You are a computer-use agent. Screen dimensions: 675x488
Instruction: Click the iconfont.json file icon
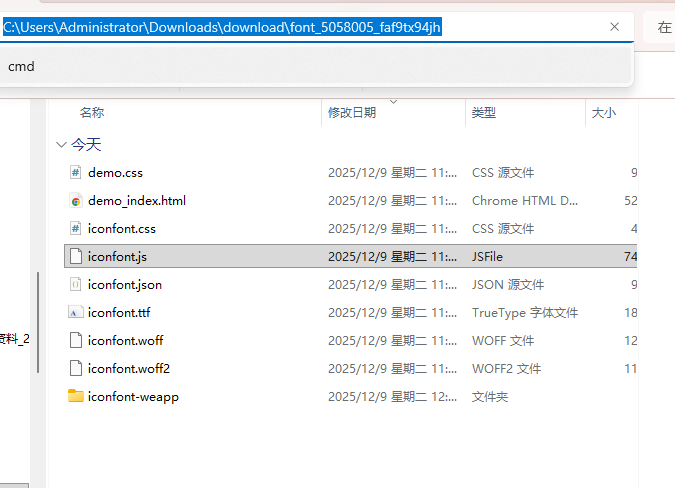pyautogui.click(x=75, y=284)
